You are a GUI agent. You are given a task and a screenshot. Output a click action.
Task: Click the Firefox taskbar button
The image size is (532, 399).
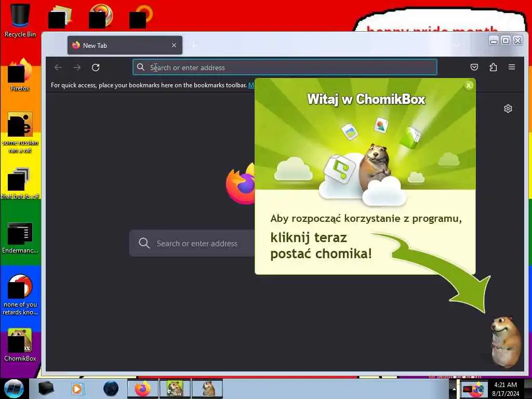(143, 389)
